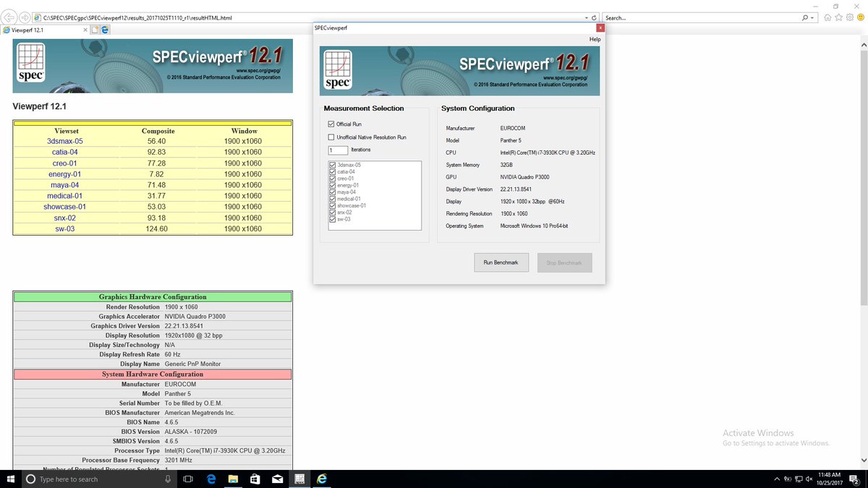This screenshot has width=868, height=488.
Task: Open the address bar history dropdown arrow
Action: (x=586, y=17)
